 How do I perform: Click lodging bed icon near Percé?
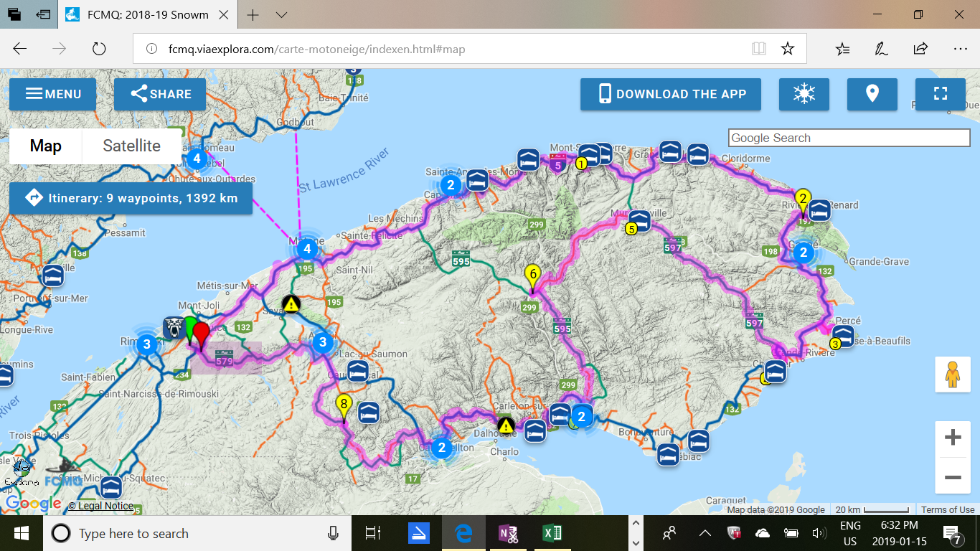tap(844, 336)
